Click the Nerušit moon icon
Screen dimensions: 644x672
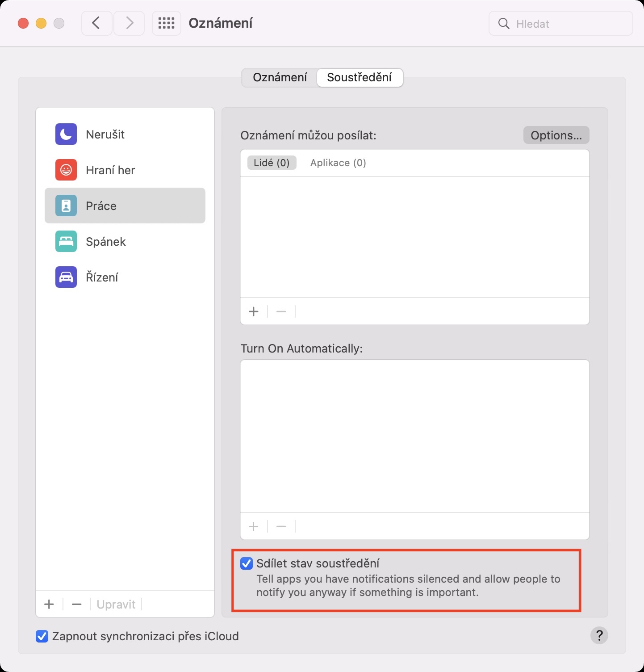66,134
